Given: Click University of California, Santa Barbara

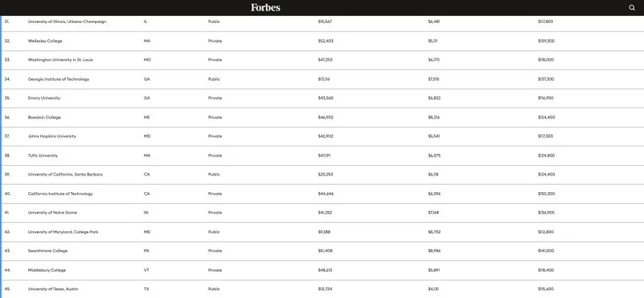Looking at the screenshot, I should point(65,174).
